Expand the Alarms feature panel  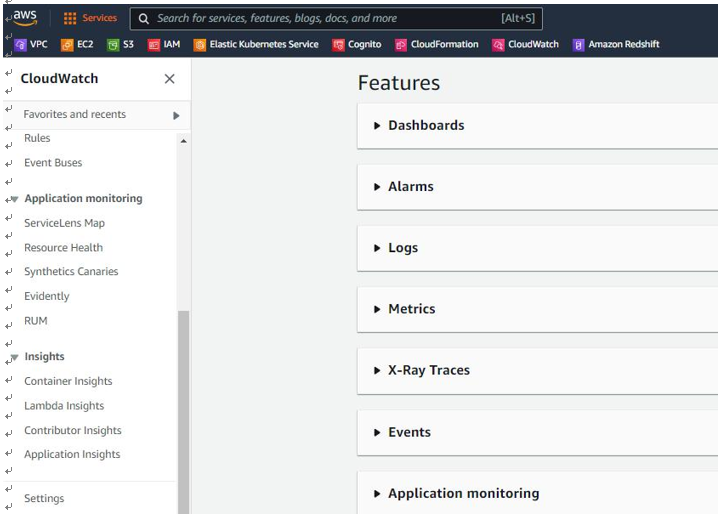pyautogui.click(x=377, y=187)
